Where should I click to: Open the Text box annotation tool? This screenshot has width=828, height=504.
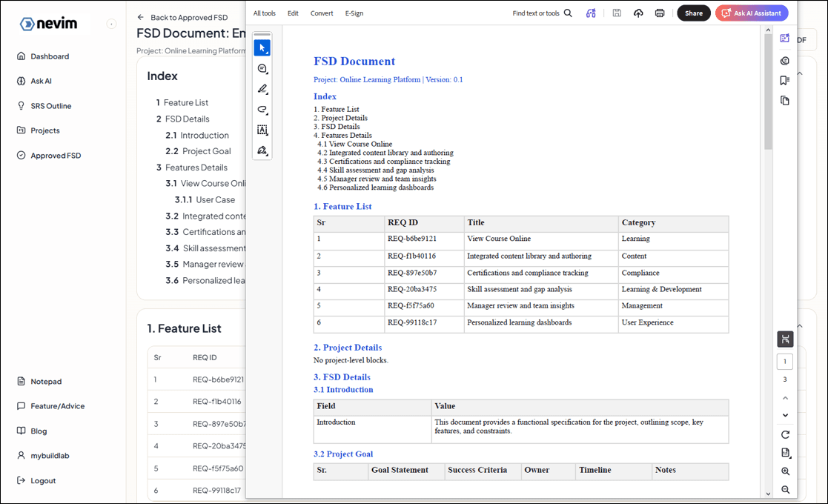(x=262, y=130)
